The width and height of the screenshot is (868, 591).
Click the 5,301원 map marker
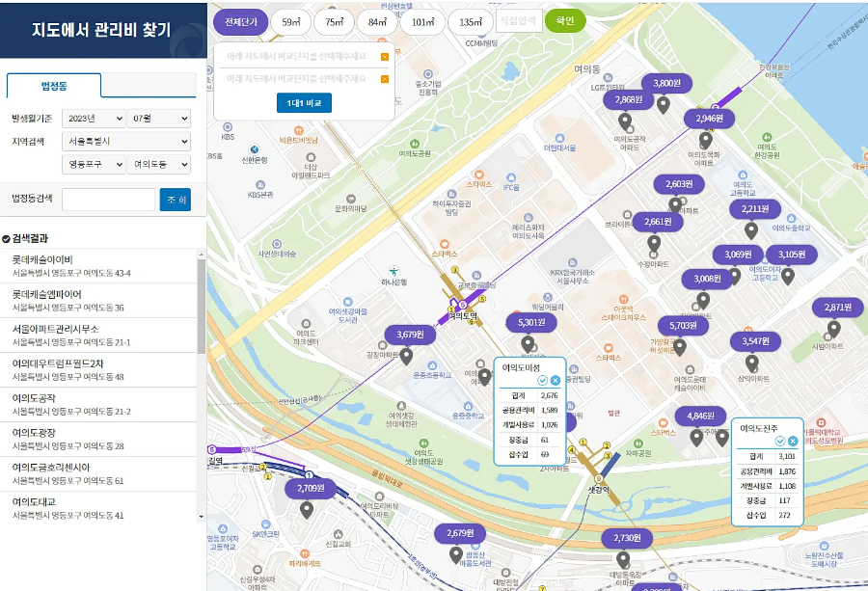pyautogui.click(x=531, y=323)
